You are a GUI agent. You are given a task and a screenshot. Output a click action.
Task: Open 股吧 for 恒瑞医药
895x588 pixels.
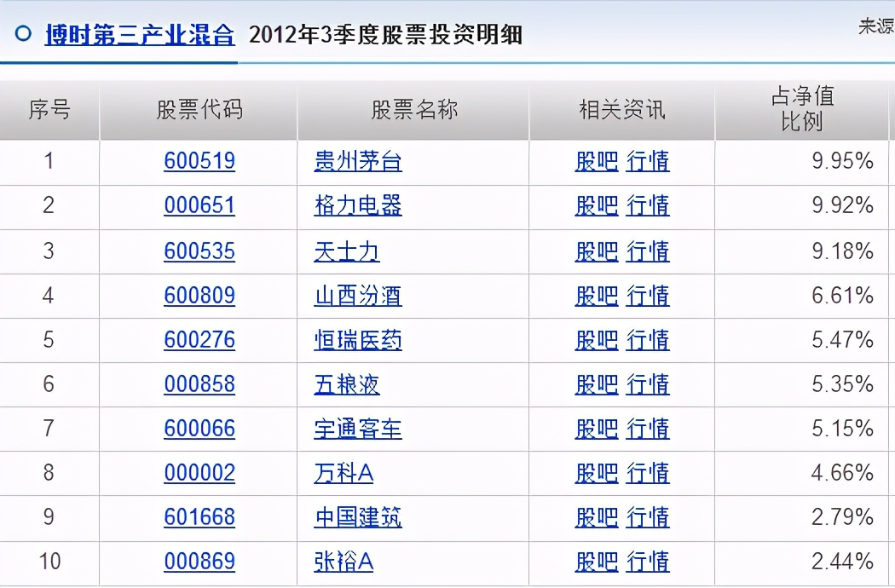click(595, 340)
